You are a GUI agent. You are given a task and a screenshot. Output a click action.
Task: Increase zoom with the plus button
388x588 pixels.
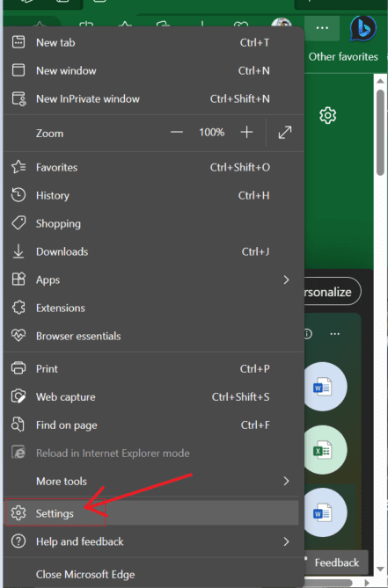point(246,133)
